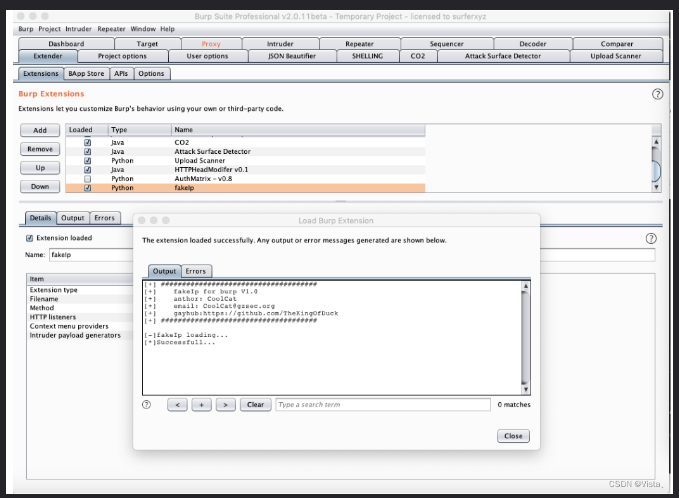Viewport: 679px width, 498px height.
Task: Switch to the Repeater tool tab
Action: [359, 44]
